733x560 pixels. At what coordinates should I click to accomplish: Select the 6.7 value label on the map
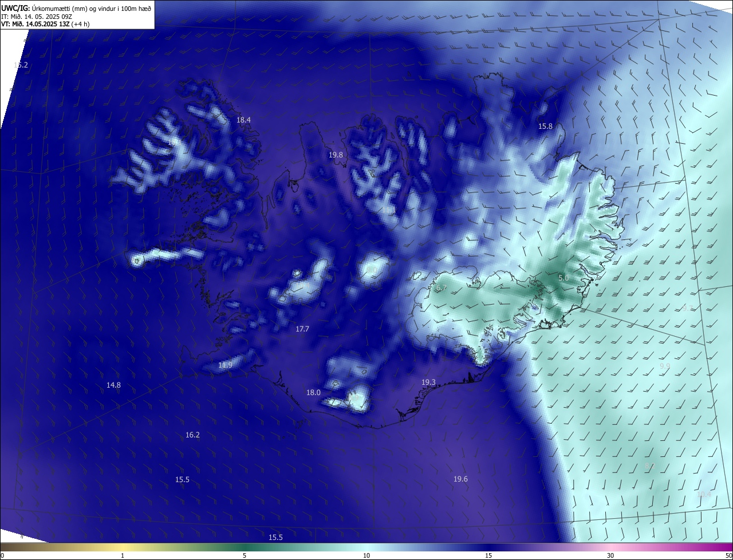coord(441,288)
